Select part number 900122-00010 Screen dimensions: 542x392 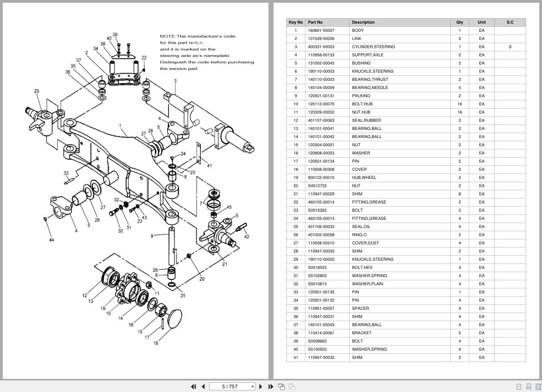click(x=321, y=178)
